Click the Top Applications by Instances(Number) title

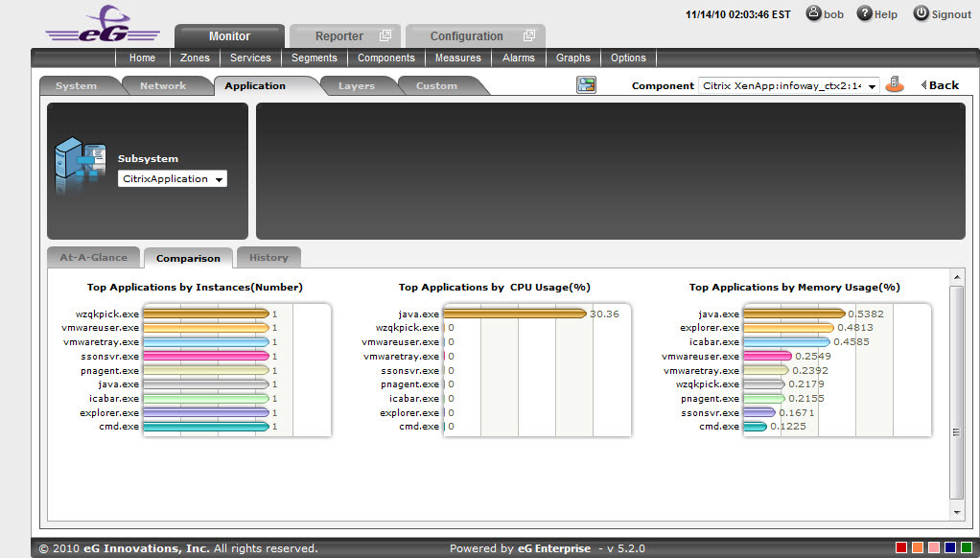[x=195, y=288]
